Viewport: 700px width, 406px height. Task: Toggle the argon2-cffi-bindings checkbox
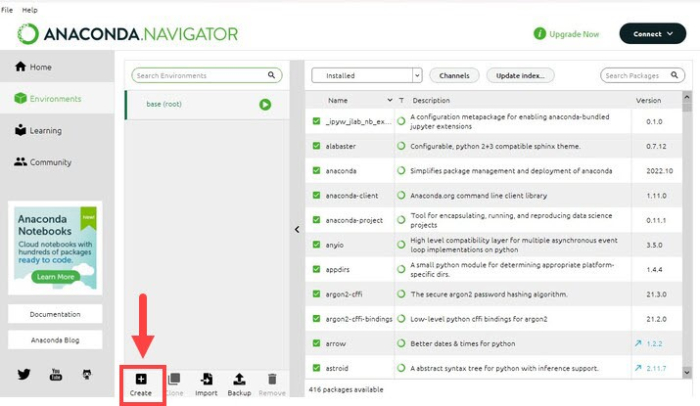pos(317,318)
